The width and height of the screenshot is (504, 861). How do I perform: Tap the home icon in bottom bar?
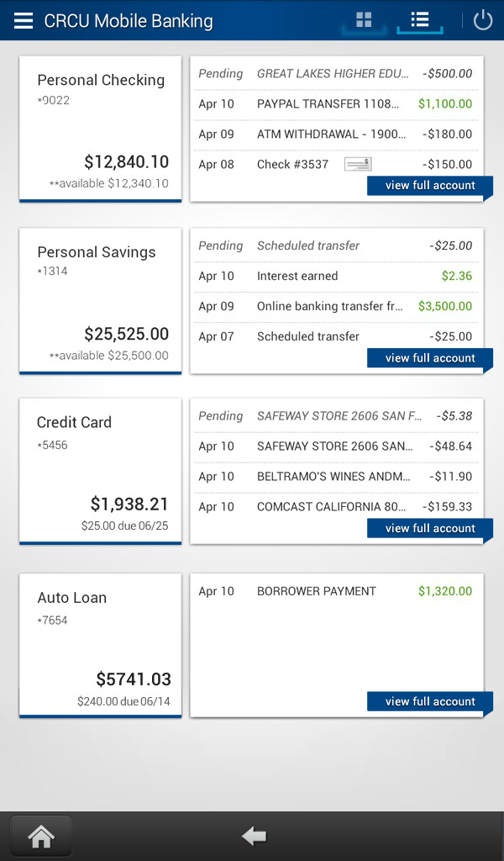[39, 835]
